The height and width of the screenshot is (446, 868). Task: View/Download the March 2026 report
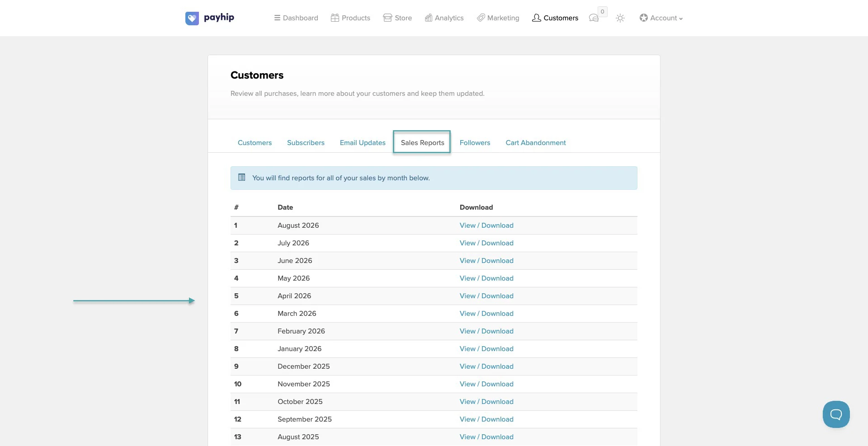click(486, 314)
